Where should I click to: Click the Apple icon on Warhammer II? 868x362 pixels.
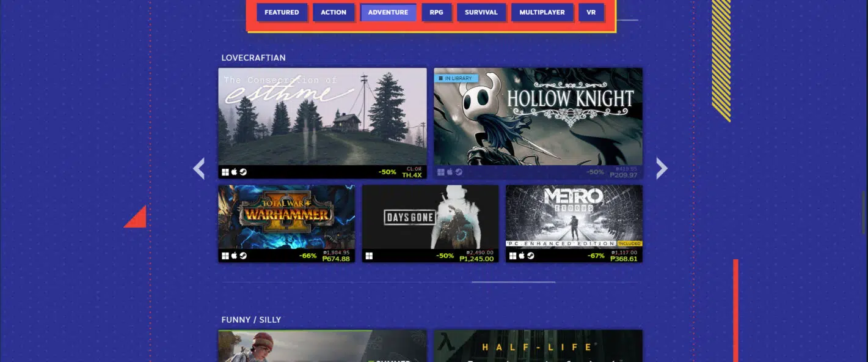(234, 256)
